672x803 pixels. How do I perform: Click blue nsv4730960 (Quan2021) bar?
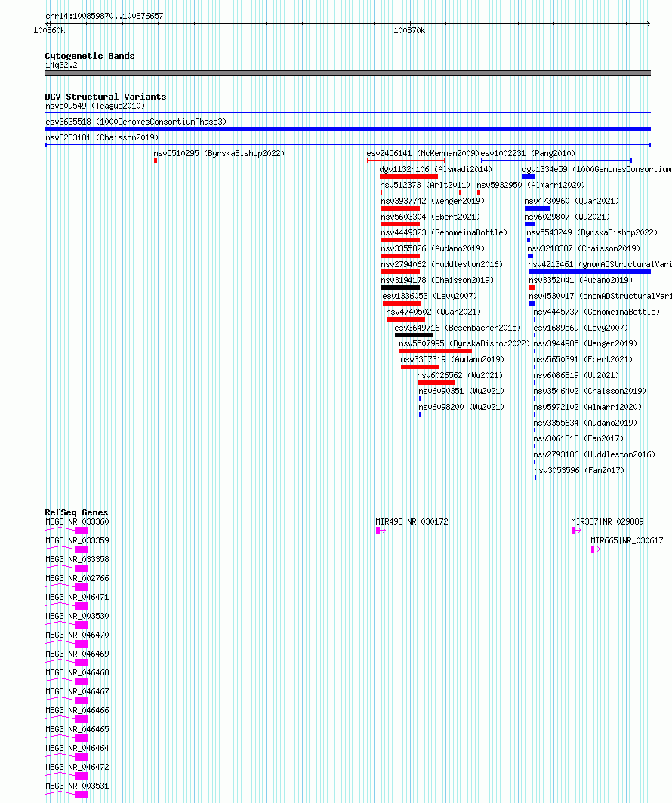(538, 208)
